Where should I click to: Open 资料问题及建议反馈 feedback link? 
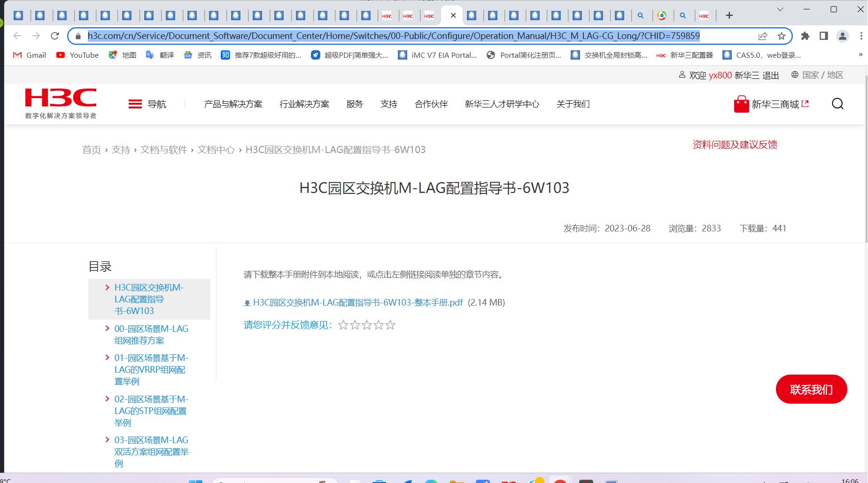735,145
